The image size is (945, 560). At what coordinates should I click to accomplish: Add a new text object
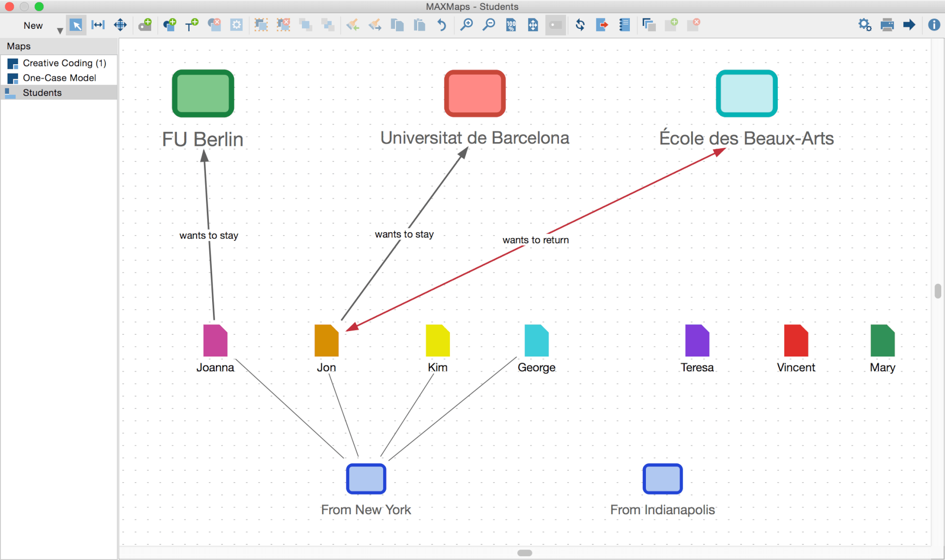(x=192, y=25)
